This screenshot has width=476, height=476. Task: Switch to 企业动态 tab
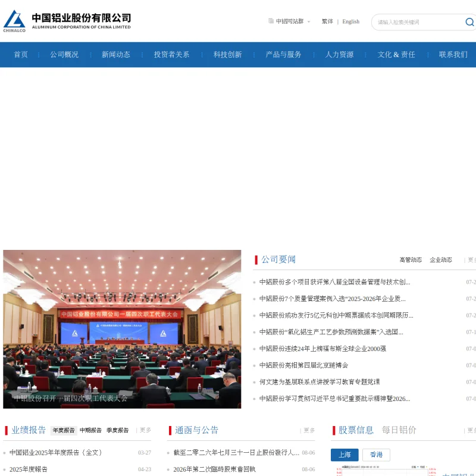[x=441, y=260]
